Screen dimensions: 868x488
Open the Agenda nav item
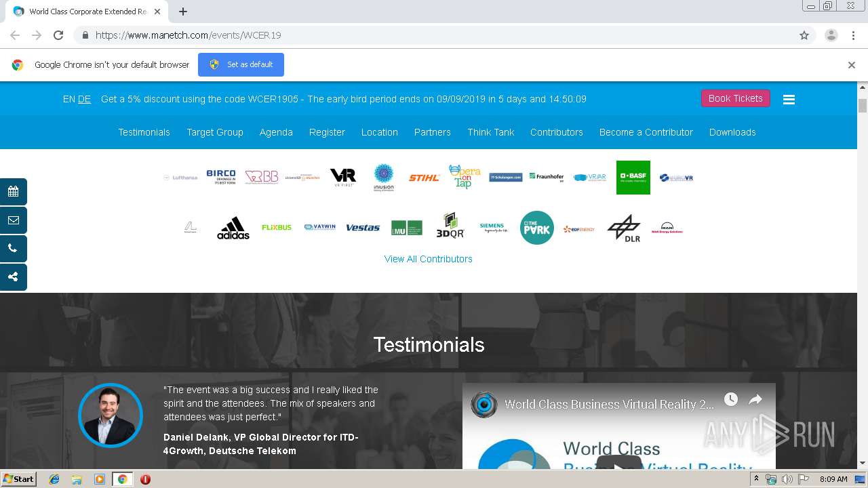[276, 132]
